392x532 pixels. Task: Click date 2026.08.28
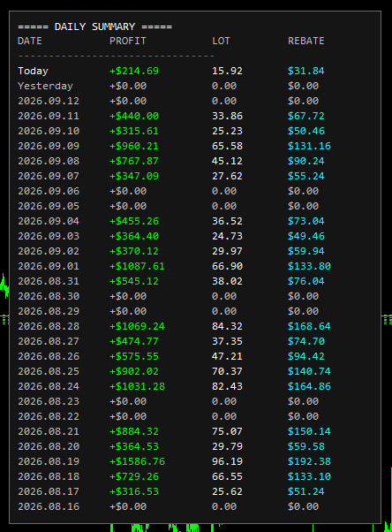[49, 326]
